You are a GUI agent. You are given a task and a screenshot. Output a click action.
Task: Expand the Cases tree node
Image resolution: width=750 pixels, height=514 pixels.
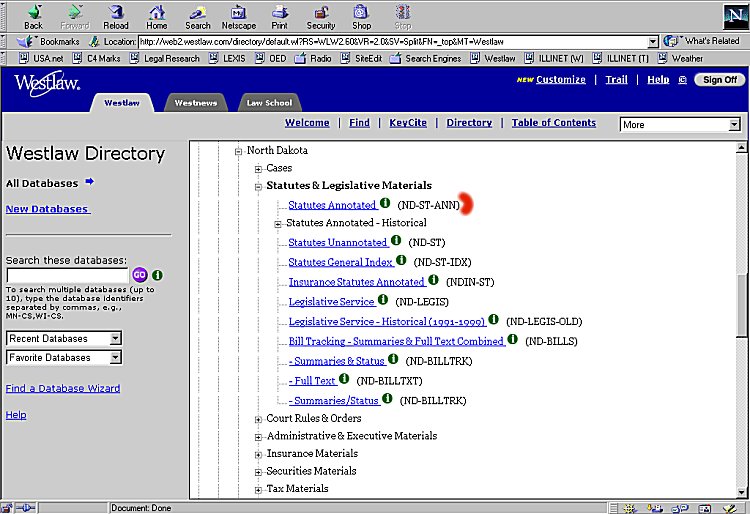pos(258,169)
